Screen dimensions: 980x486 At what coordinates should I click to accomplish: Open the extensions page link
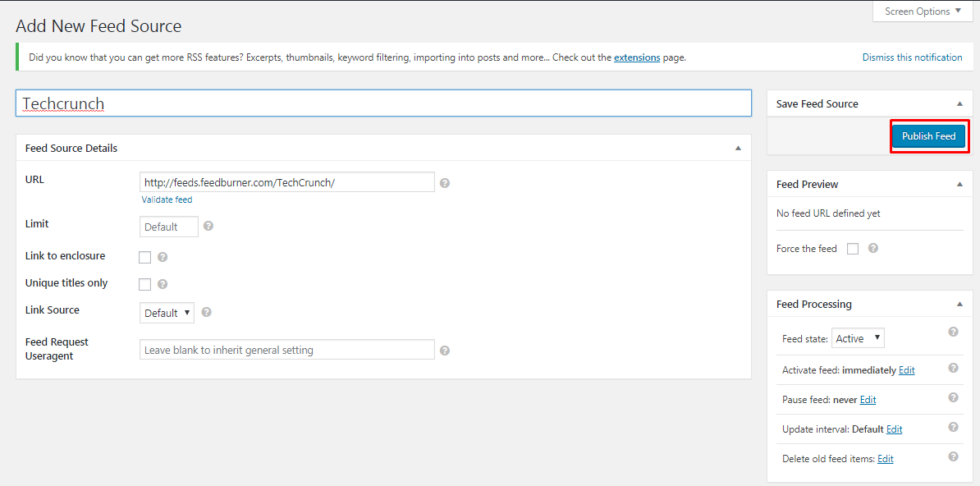click(637, 57)
